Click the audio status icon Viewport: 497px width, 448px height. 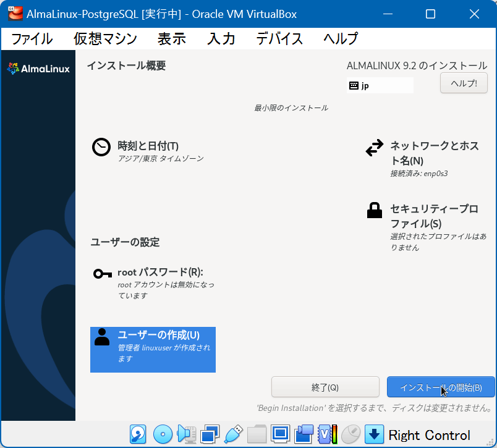click(187, 434)
